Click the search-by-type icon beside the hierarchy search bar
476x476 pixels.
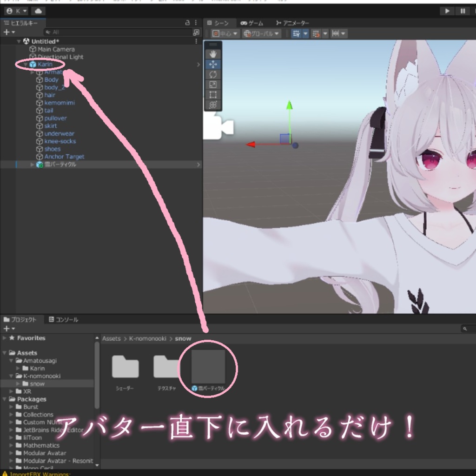pyautogui.click(x=197, y=32)
